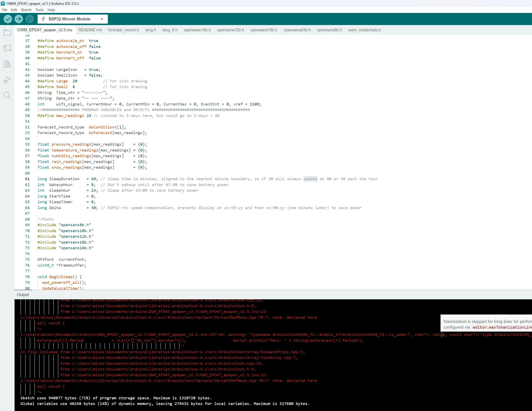Switch to the opensans24b.h tab
The image size is (532, 411).
[297, 30]
